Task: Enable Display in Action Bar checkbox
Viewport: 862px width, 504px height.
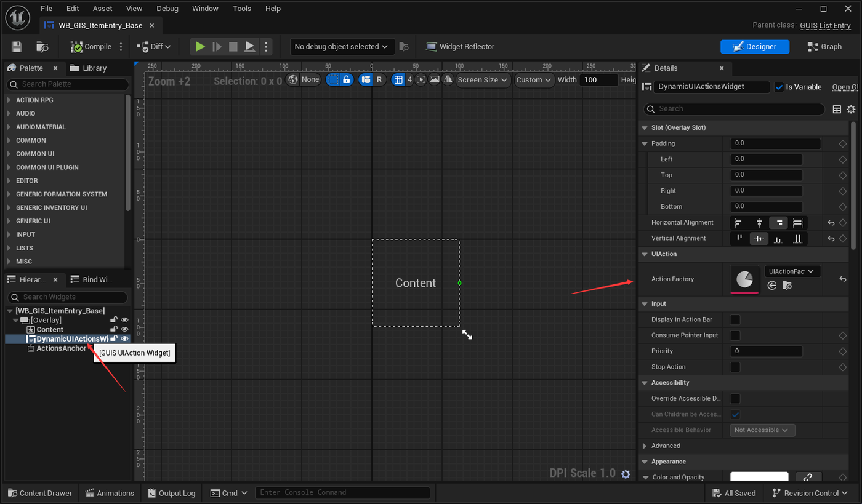Action: pos(735,320)
